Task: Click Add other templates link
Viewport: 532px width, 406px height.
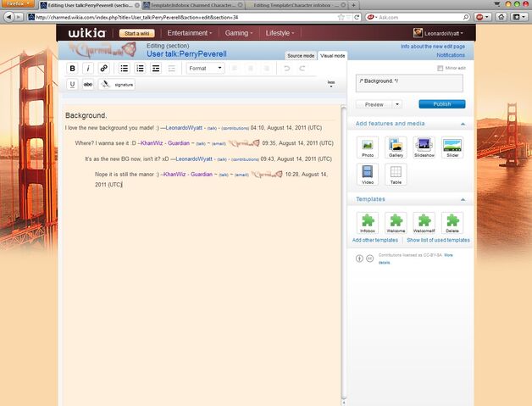Action: [x=375, y=240]
